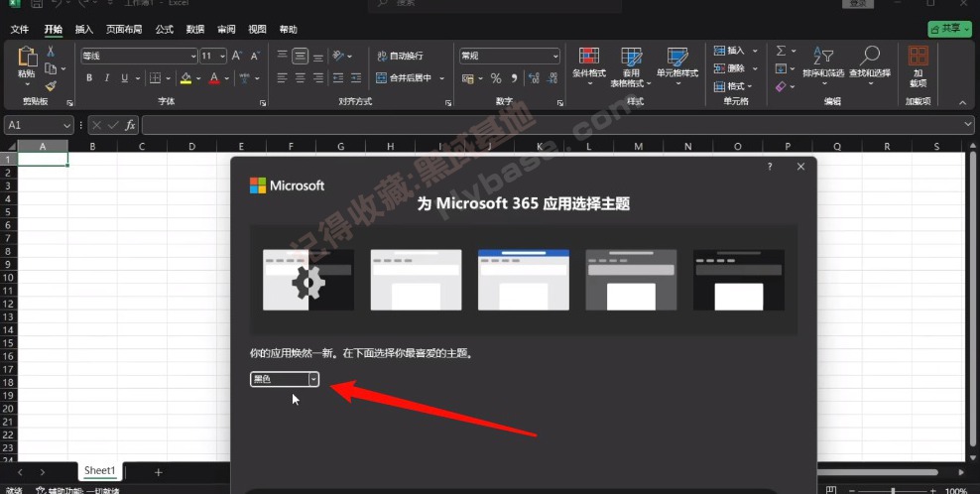980x494 pixels.
Task: Open Format as Table (套用表格格式) menu
Action: pyautogui.click(x=631, y=66)
